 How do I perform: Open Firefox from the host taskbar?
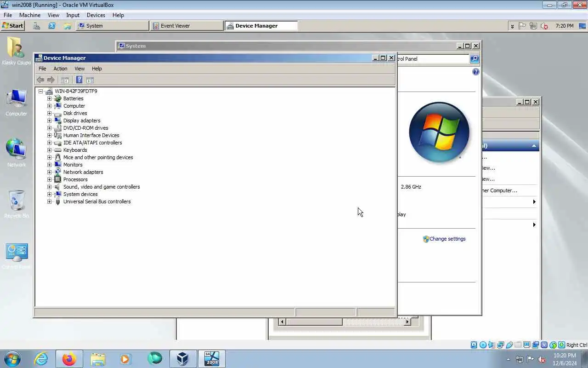[x=69, y=359]
